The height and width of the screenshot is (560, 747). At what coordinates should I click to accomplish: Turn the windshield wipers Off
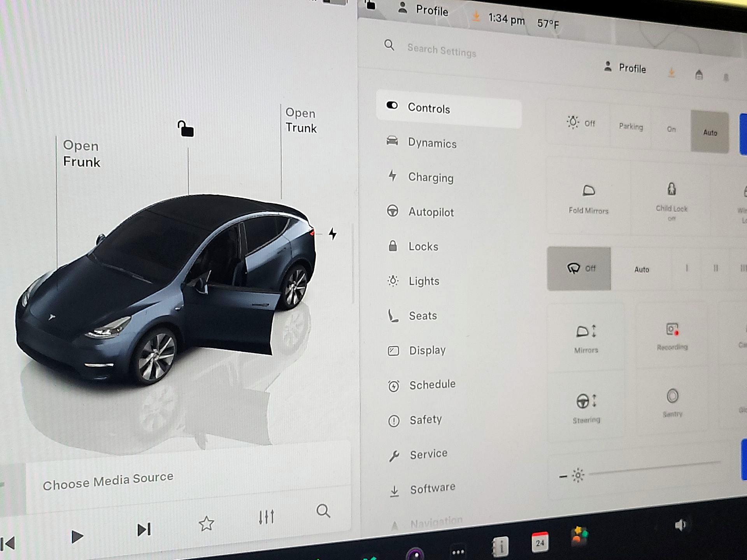(x=579, y=268)
